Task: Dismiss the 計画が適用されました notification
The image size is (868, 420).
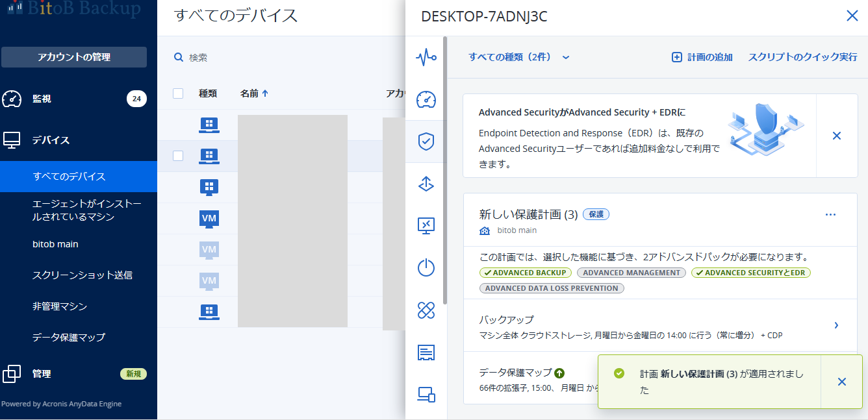Action: [x=842, y=382]
